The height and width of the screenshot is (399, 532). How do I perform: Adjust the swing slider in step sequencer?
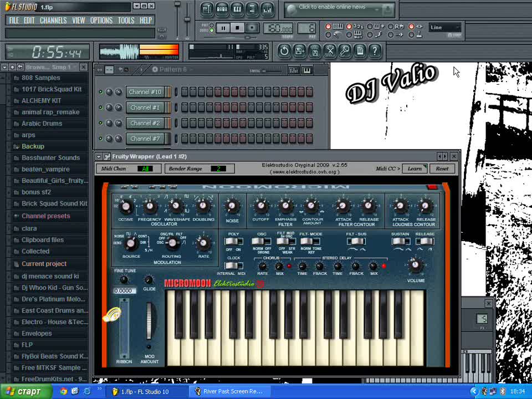(273, 70)
